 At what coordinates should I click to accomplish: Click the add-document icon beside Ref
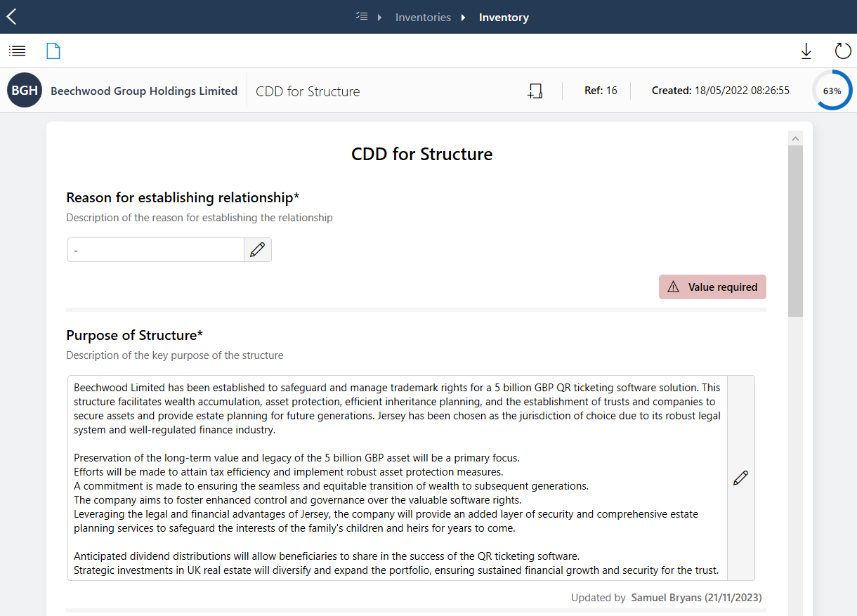point(535,91)
